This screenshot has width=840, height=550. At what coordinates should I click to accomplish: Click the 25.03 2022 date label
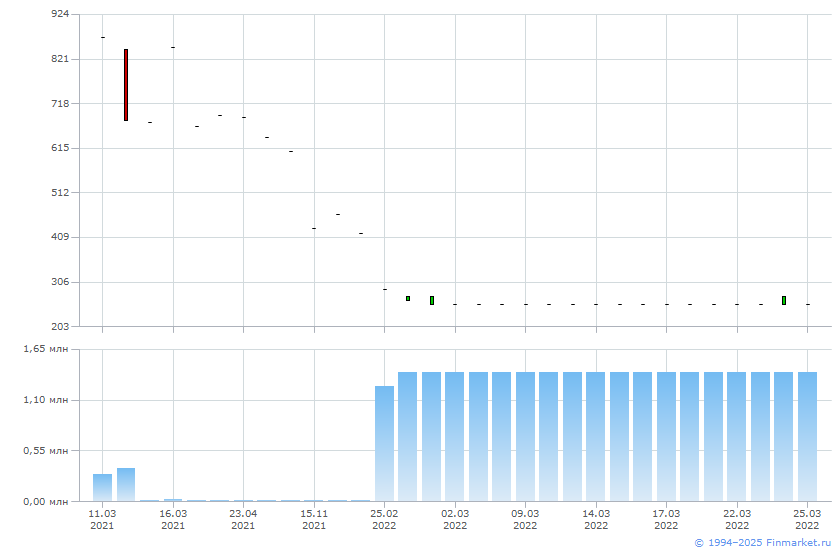tap(807, 519)
